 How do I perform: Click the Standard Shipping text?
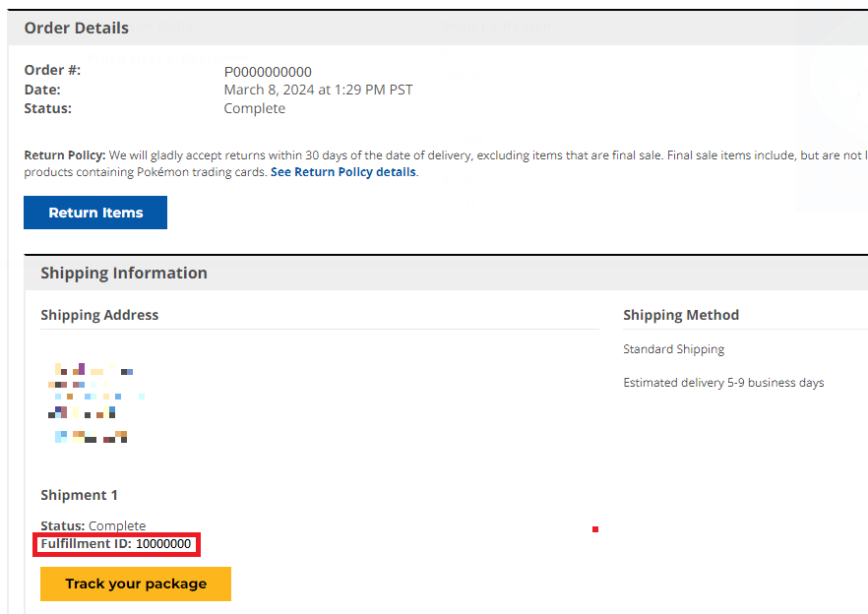(x=673, y=349)
